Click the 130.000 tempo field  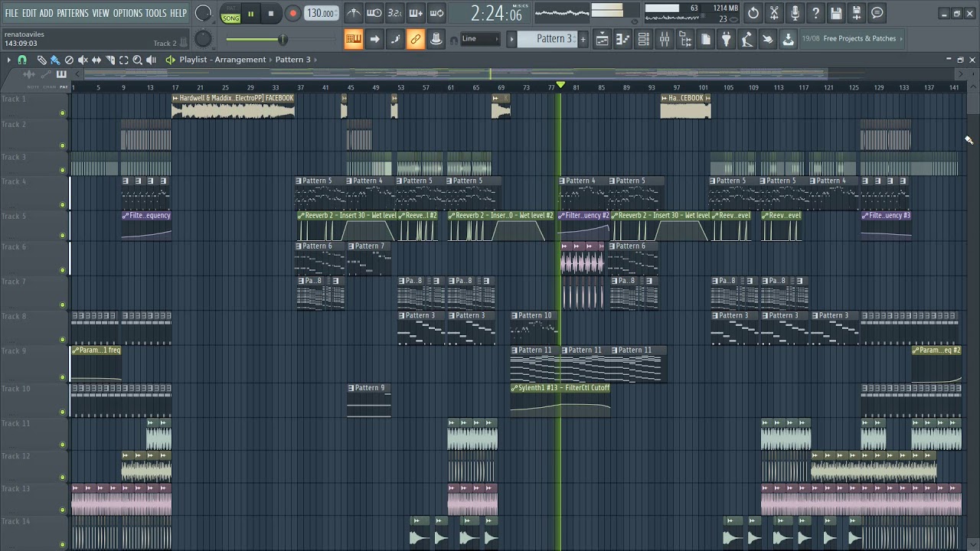(322, 14)
